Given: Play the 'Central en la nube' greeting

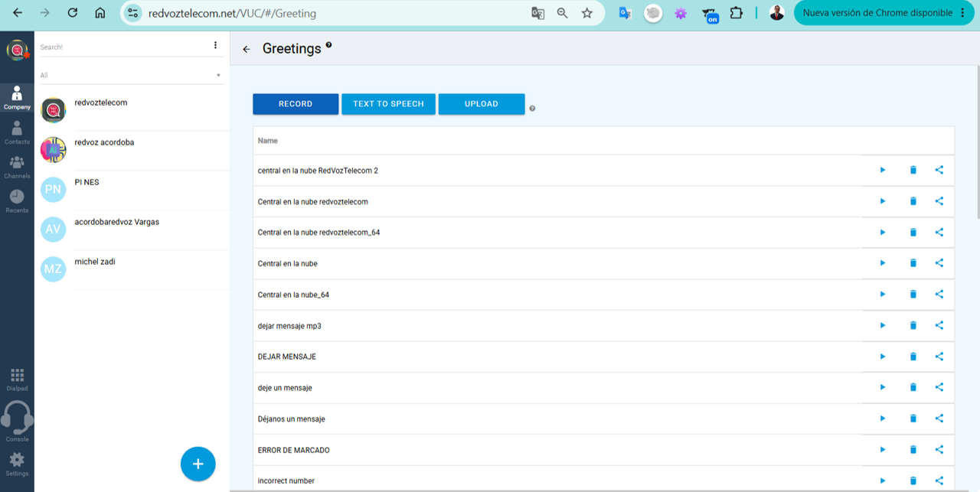Looking at the screenshot, I should (x=882, y=263).
